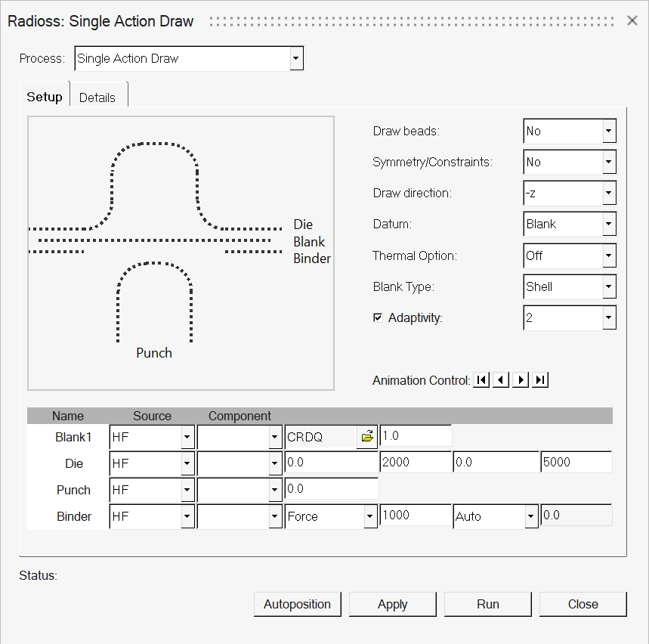This screenshot has height=644, width=649.
Task: Open the Process dropdown
Action: (x=296, y=58)
